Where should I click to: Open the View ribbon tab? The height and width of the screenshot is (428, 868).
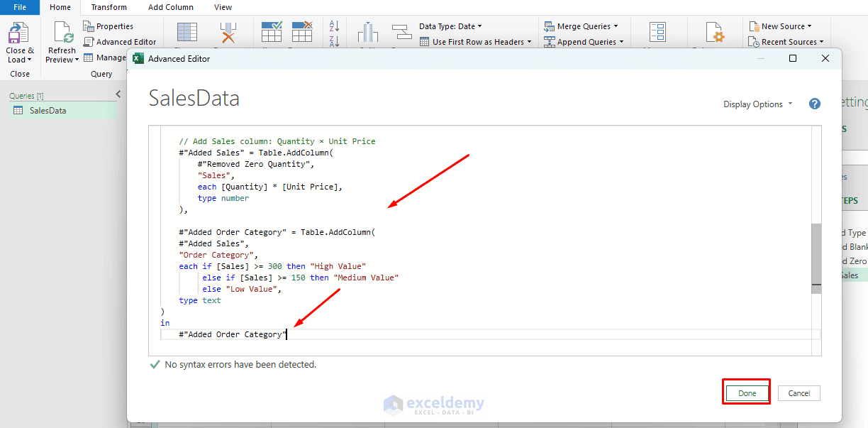[223, 7]
